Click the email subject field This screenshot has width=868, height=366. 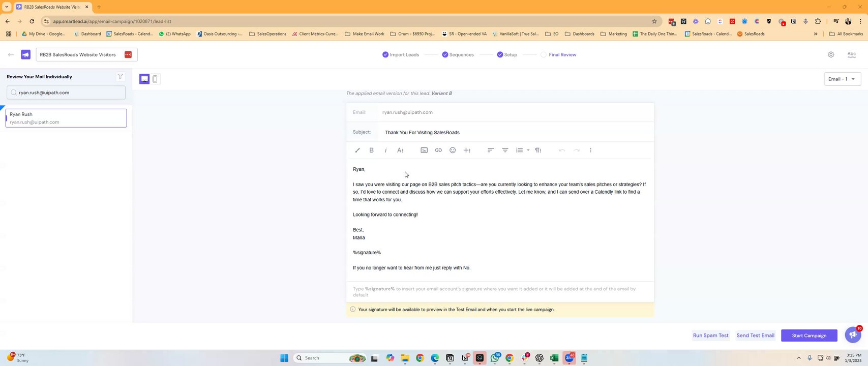pos(516,133)
